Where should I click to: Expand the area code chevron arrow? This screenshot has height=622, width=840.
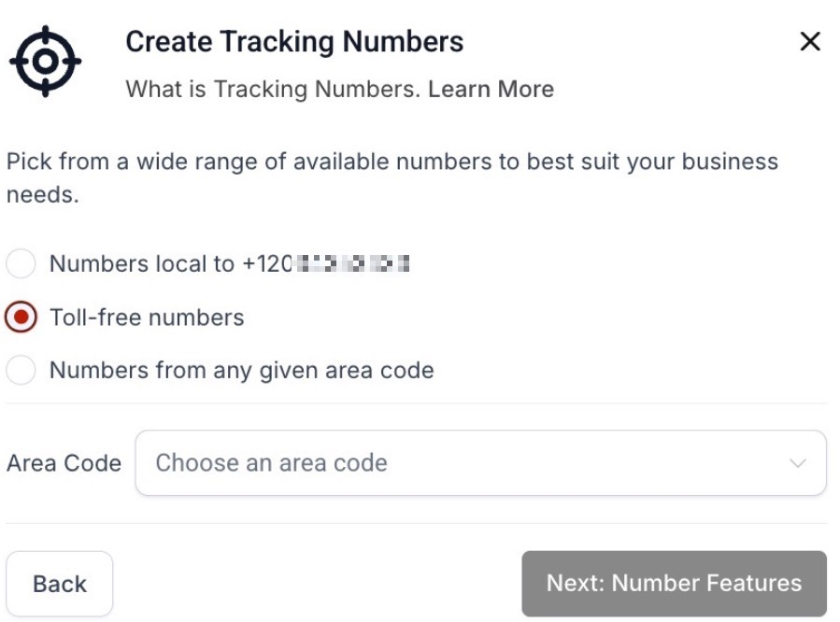pos(797,463)
